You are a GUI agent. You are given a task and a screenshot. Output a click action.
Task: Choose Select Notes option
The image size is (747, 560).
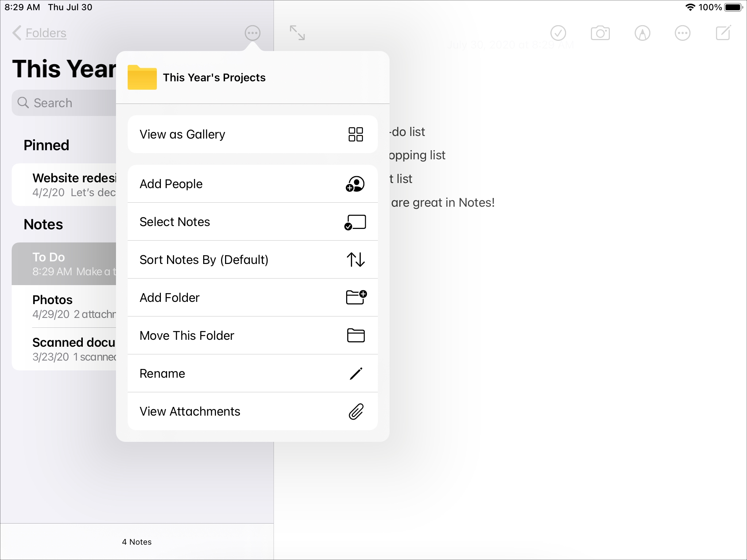pyautogui.click(x=252, y=222)
